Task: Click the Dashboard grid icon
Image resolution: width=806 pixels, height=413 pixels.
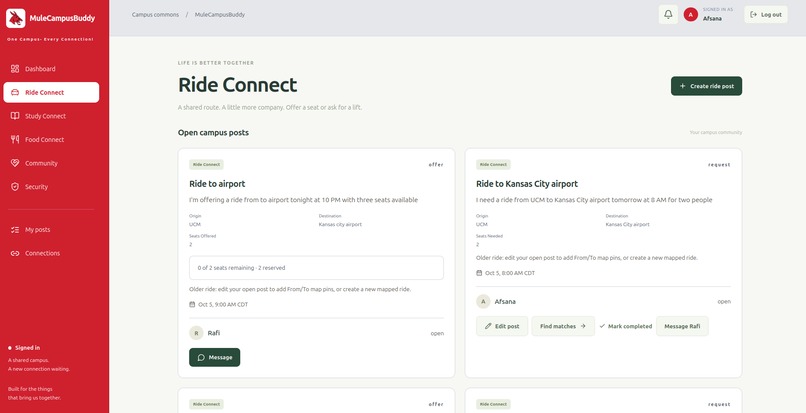Action: tap(15, 69)
